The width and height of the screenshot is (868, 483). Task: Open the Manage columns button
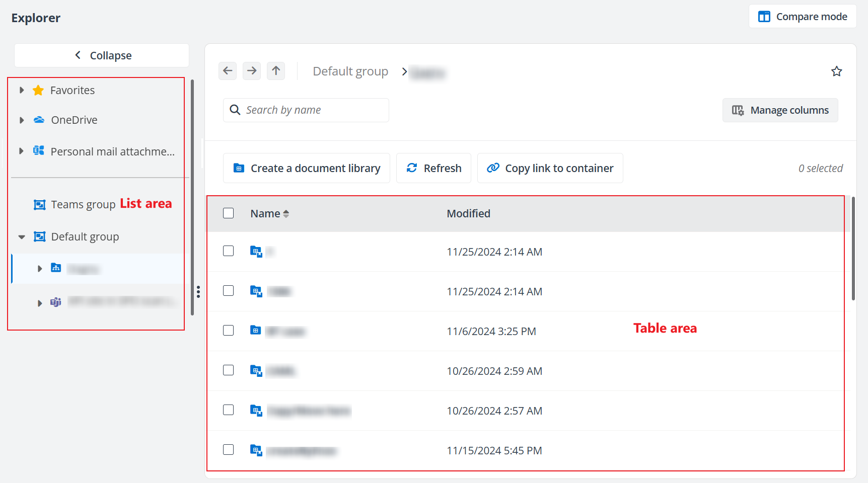click(780, 110)
